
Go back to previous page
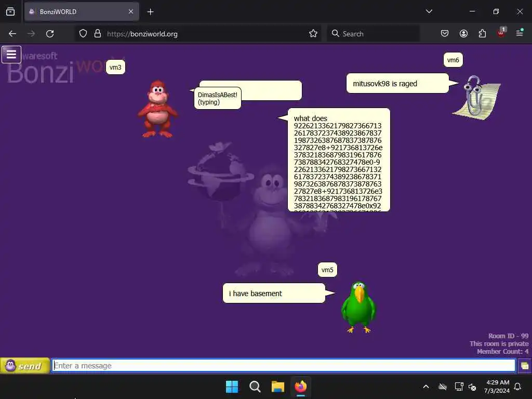point(12,34)
